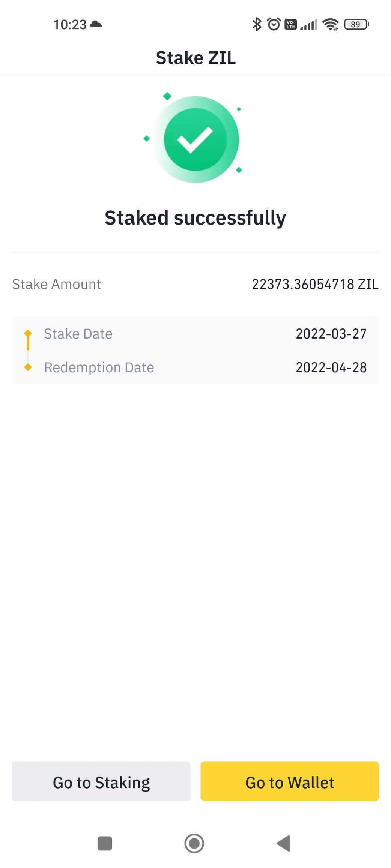This screenshot has height=868, width=391.
Task: Tap the Wi-Fi status icon
Action: [x=331, y=24]
